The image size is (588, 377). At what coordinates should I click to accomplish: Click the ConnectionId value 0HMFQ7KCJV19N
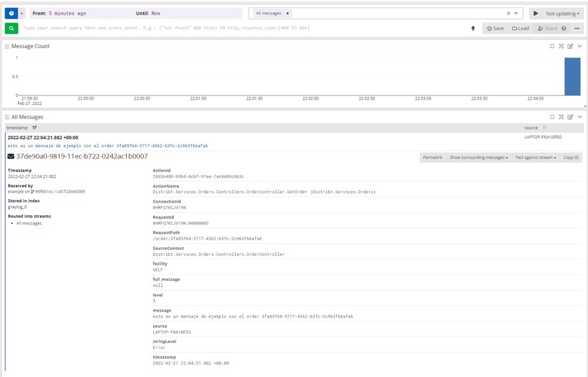point(169,207)
